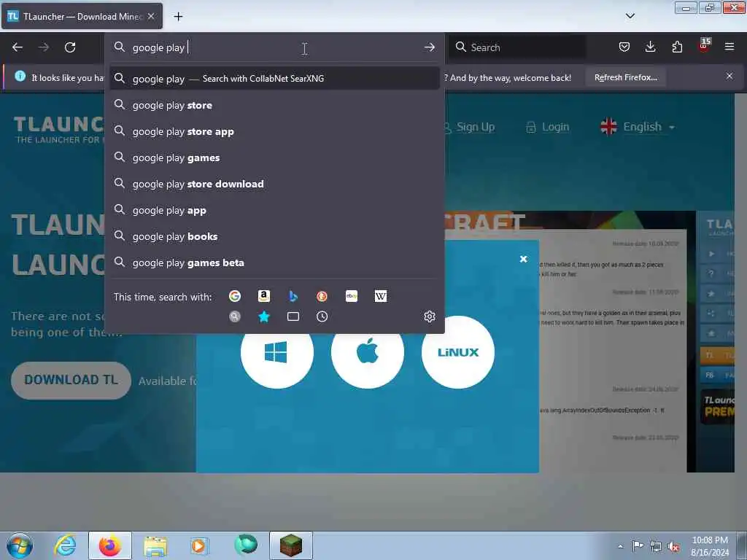This screenshot has width=747, height=560.
Task: Select suggestion 'google play store download'
Action: pyautogui.click(x=274, y=184)
